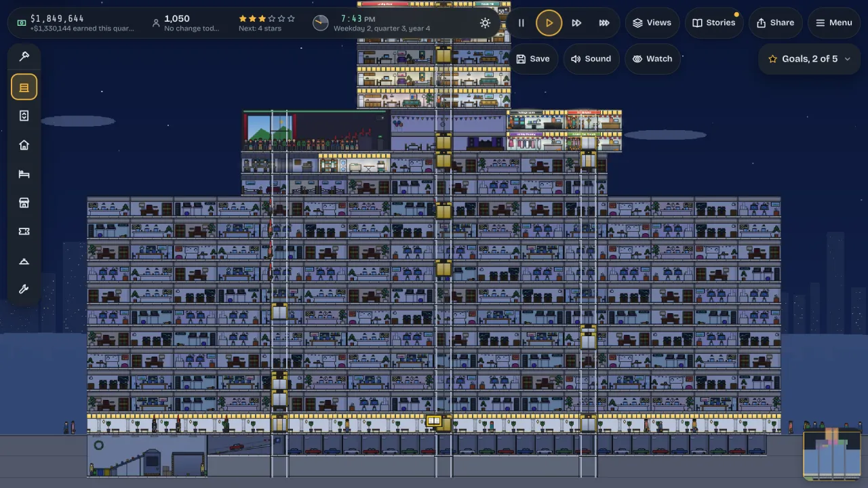Image resolution: width=868 pixels, height=488 pixels.
Task: Set game speed to fastest
Action: tap(604, 23)
